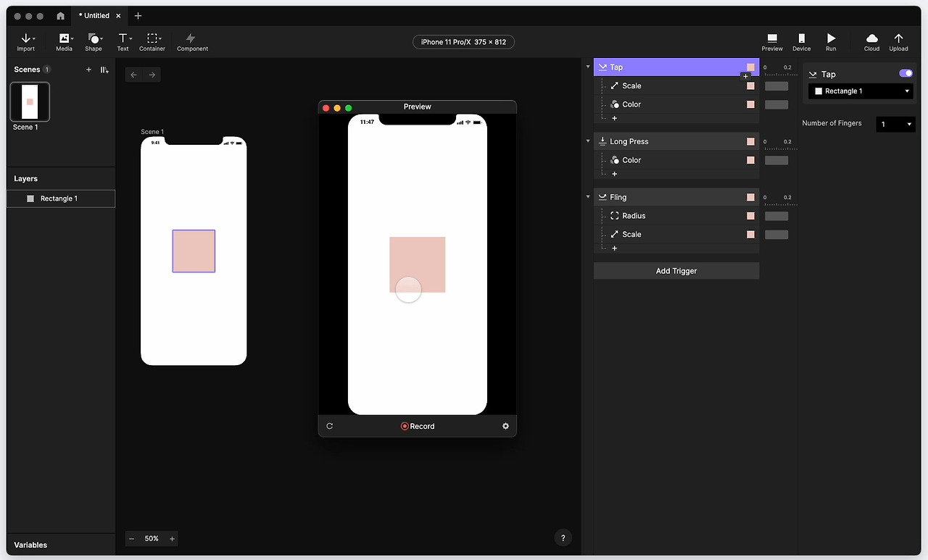
Task: Select the Long Press trigger
Action: 676,141
